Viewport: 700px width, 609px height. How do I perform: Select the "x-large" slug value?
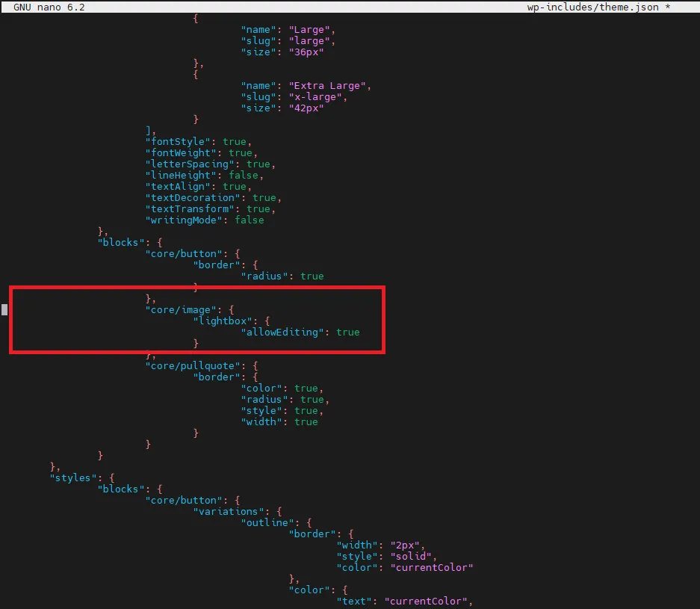coord(317,96)
